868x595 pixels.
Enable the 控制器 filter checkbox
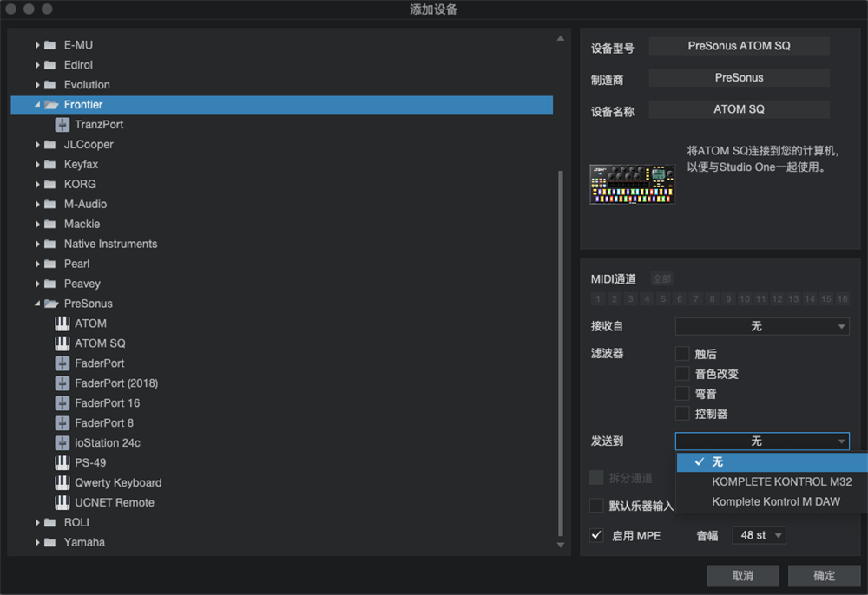tap(682, 413)
